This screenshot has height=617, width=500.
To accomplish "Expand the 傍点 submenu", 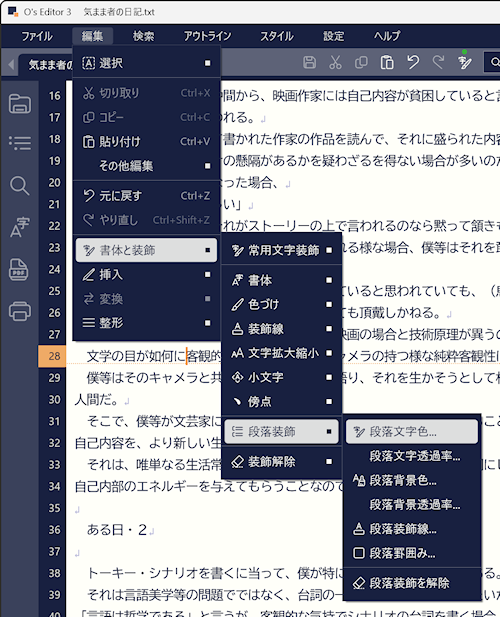I will click(x=281, y=401).
